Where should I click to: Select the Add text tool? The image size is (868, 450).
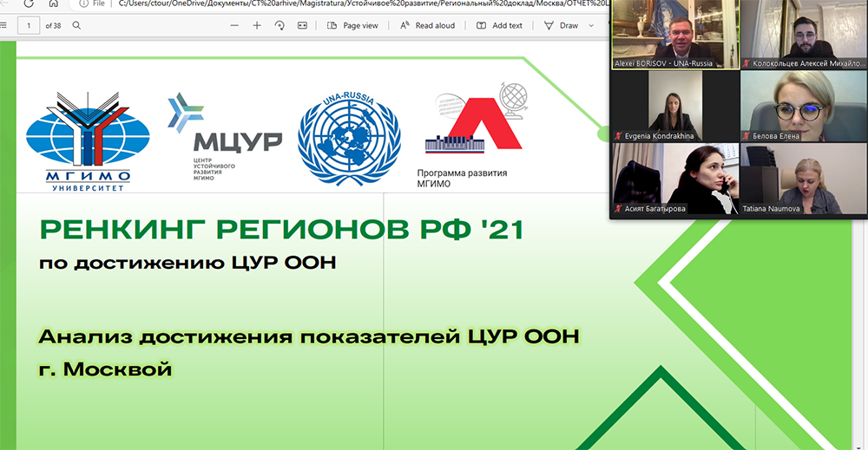coord(499,25)
